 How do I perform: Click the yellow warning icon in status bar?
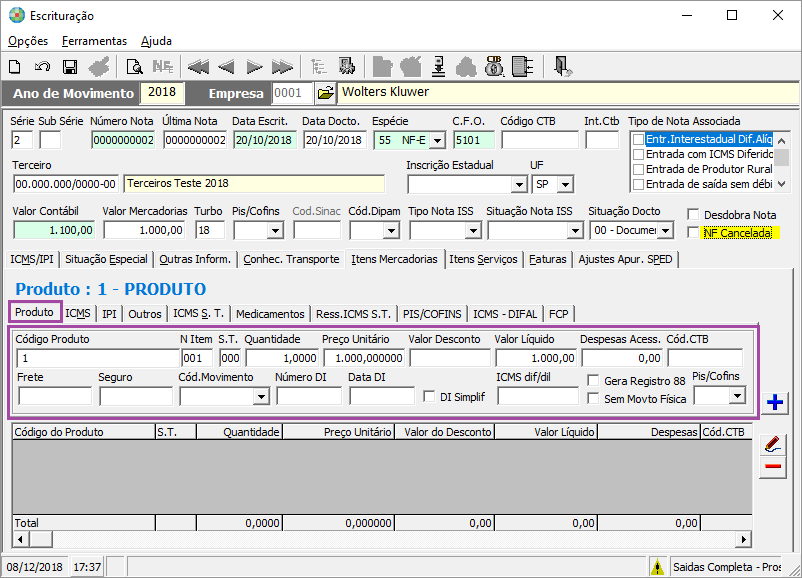(x=657, y=567)
